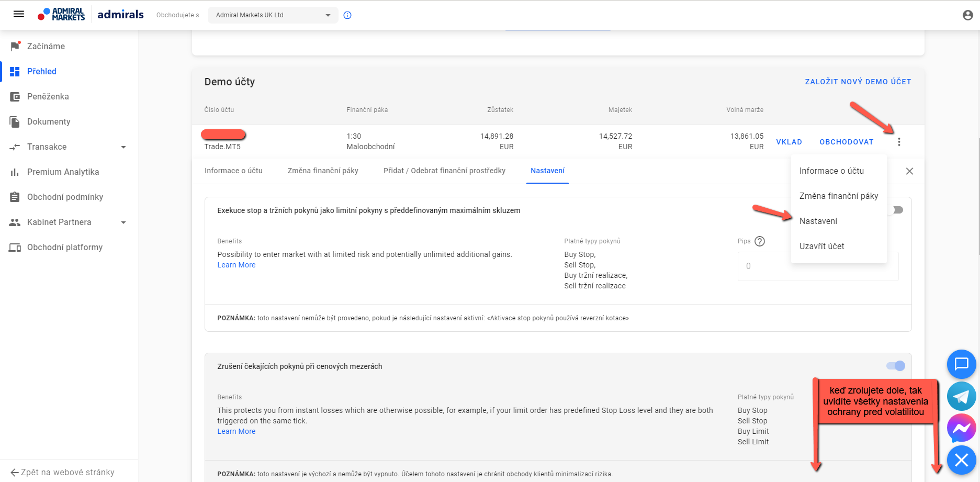Open Začíname sidebar item
The height and width of the screenshot is (482, 980).
click(x=69, y=46)
